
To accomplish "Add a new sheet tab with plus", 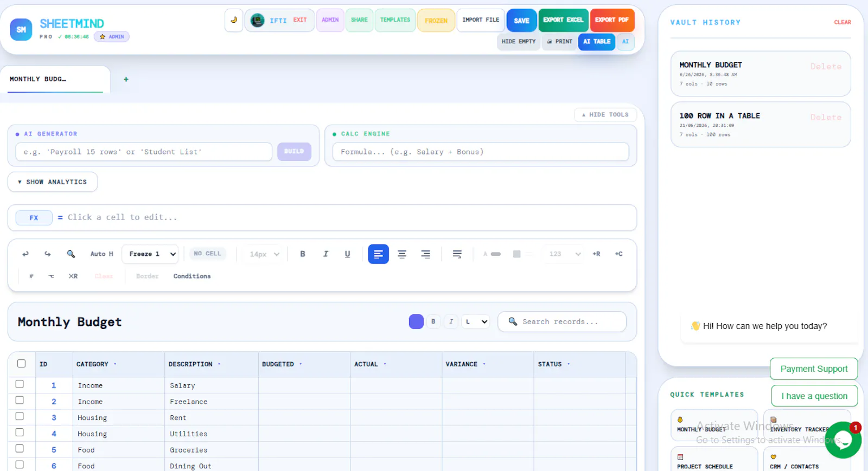I will coord(126,79).
